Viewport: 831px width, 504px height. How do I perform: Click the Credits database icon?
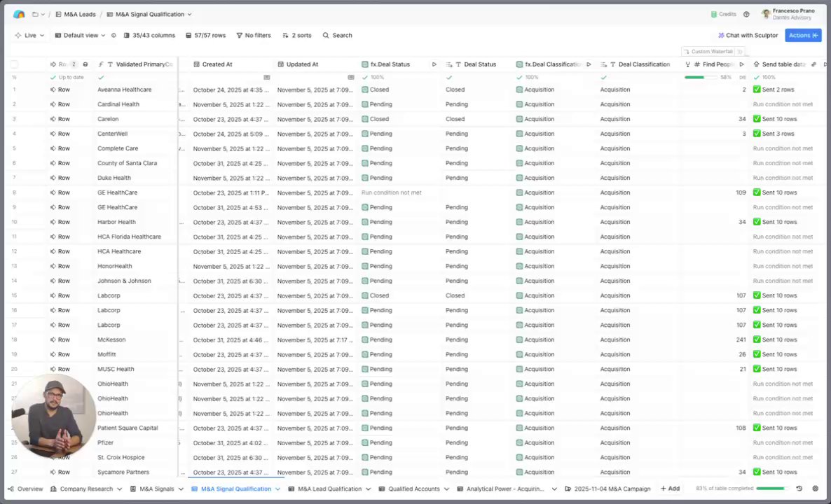[x=714, y=14]
